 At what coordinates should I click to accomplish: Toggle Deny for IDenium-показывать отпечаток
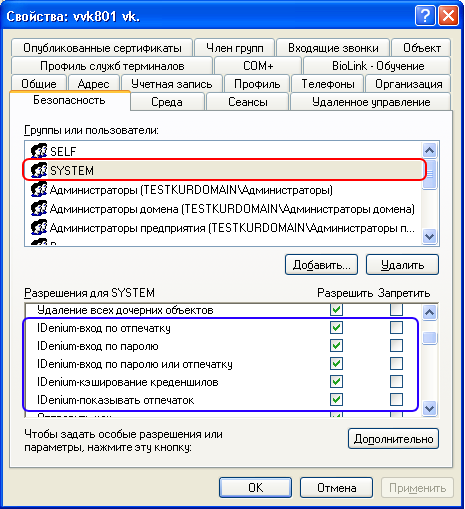pos(396,399)
